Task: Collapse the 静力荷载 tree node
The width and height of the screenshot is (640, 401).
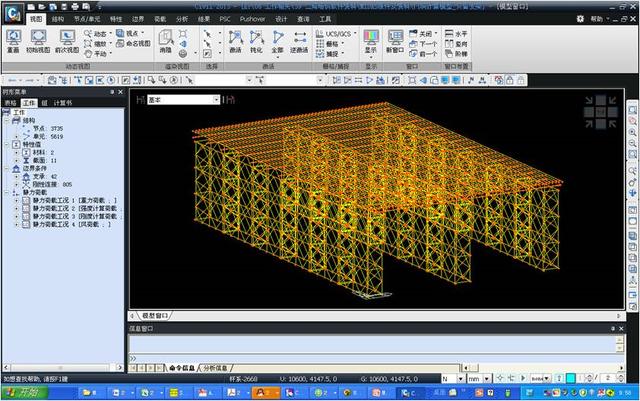Action: (x=7, y=192)
